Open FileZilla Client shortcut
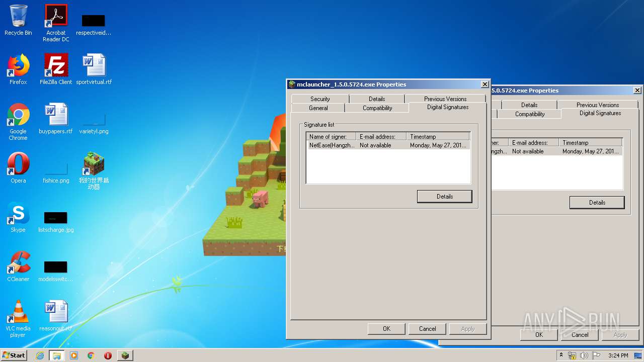This screenshot has width=644, height=362. coord(56,69)
